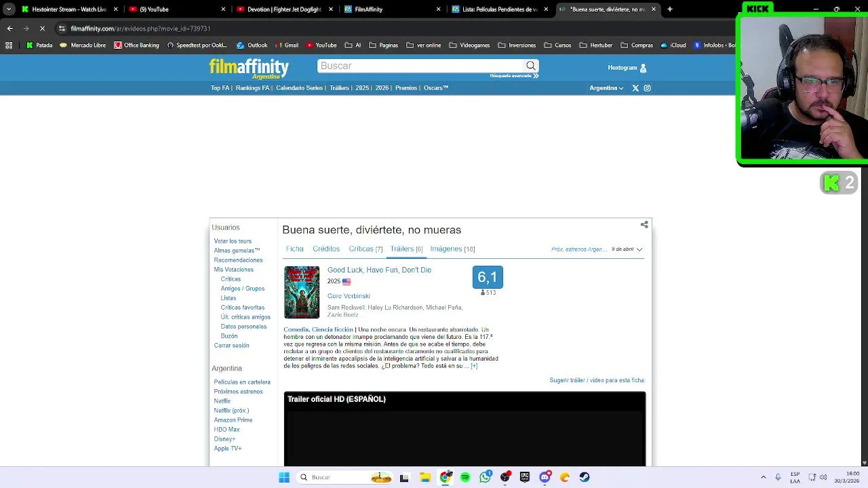Viewport: 868px width, 488px height.
Task: Click taskbar Buscar search box
Action: tap(346, 477)
